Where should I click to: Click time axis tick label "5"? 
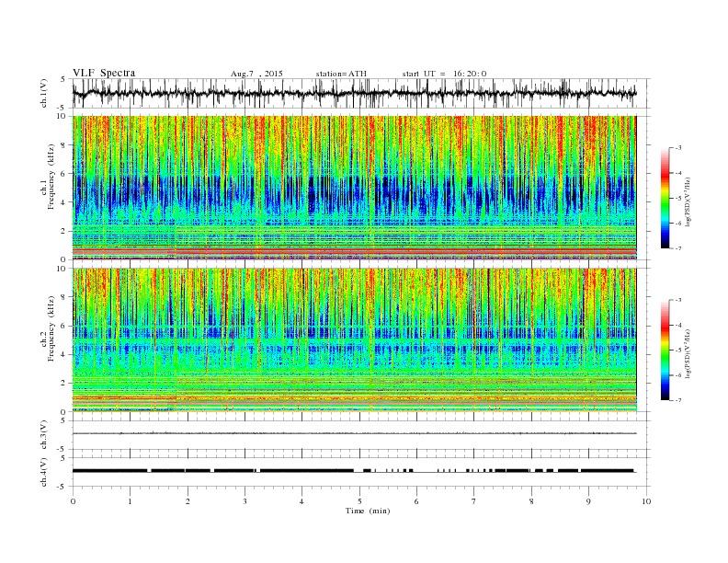[x=359, y=501]
